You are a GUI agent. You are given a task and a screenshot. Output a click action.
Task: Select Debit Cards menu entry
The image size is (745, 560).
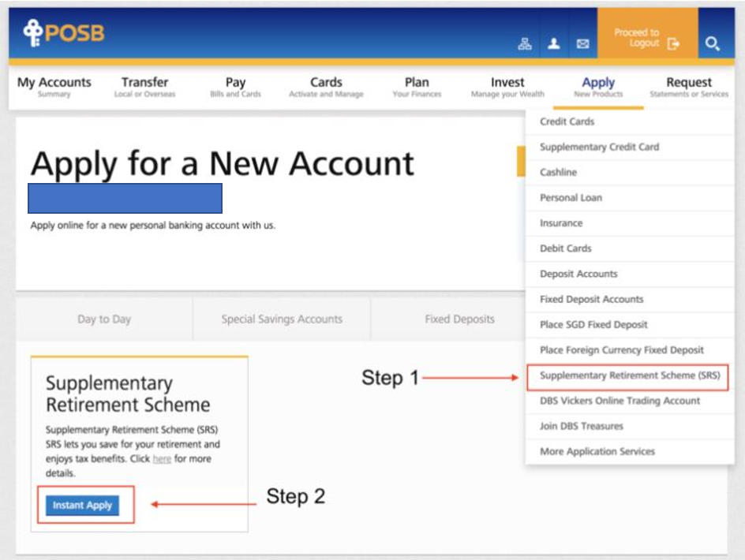point(630,248)
